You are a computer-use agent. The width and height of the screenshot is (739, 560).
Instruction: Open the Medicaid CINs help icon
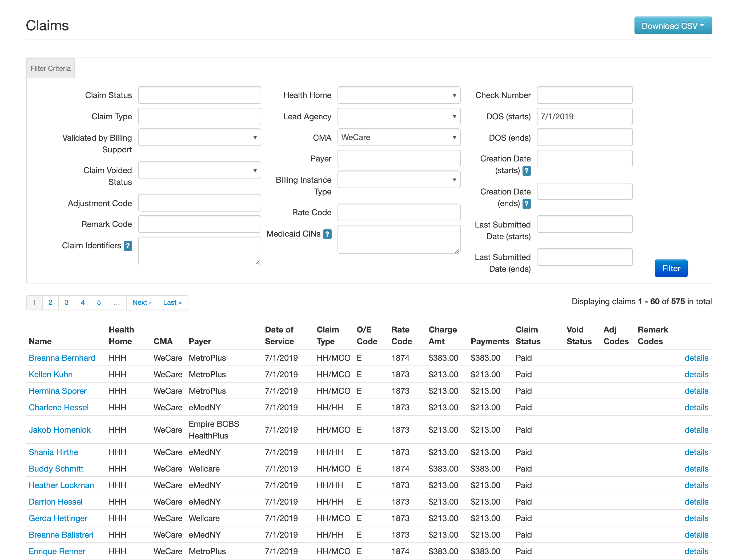click(327, 234)
